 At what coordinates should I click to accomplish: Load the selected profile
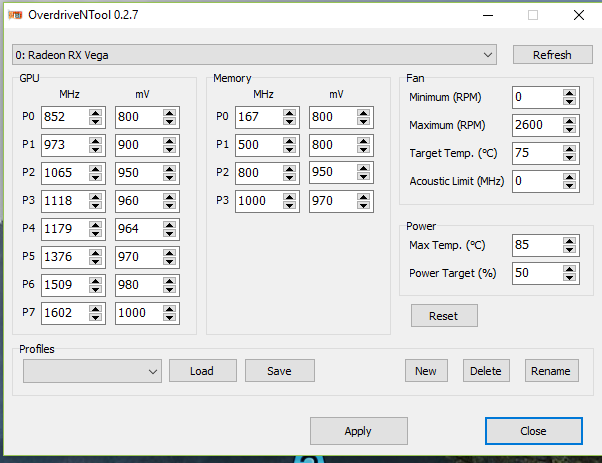click(x=203, y=371)
